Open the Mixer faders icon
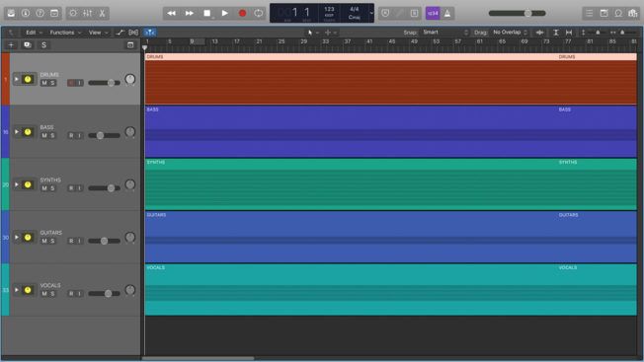The image size is (644, 362). tap(88, 13)
